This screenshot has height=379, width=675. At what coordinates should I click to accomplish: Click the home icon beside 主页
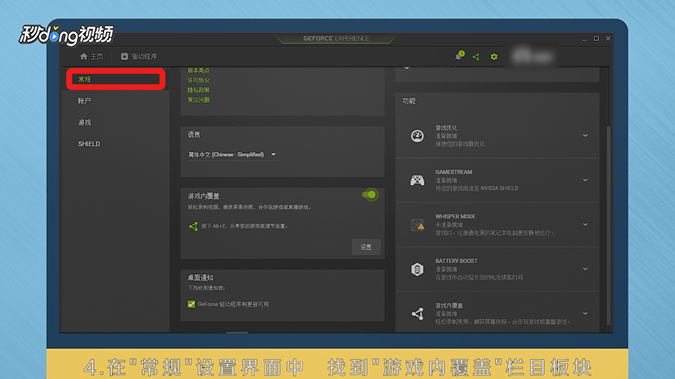[x=84, y=56]
